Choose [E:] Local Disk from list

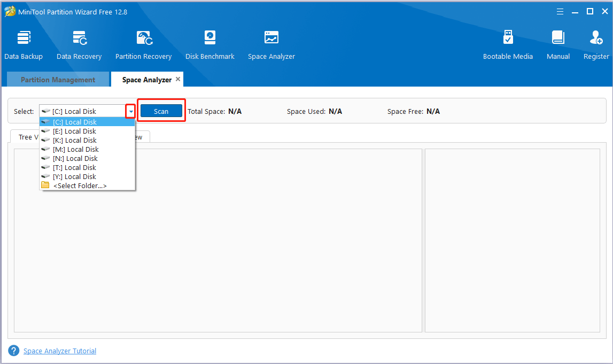(87, 131)
